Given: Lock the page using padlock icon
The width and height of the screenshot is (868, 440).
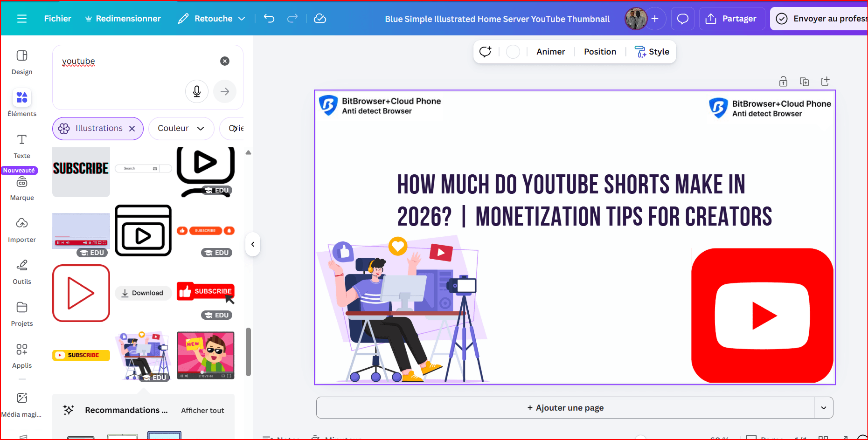Looking at the screenshot, I should point(783,82).
